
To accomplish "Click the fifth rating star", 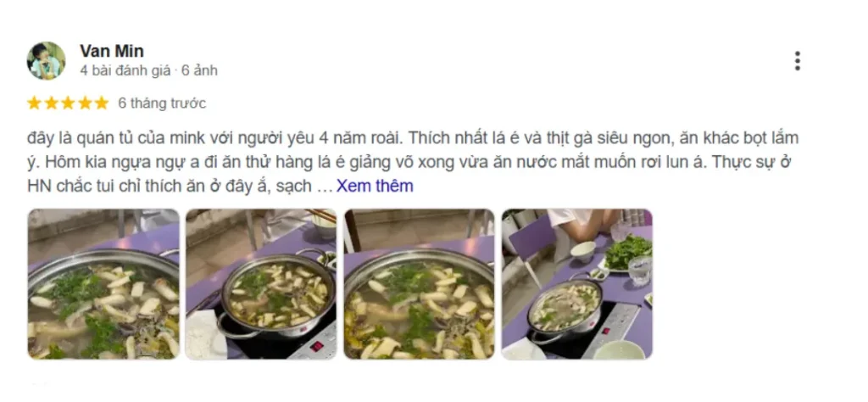I will click(102, 103).
